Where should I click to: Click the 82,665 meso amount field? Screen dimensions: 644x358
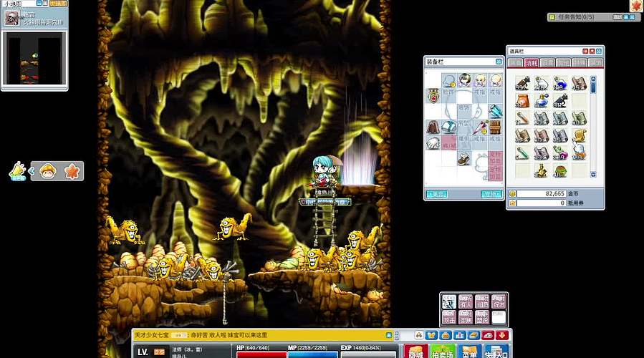tap(542, 193)
